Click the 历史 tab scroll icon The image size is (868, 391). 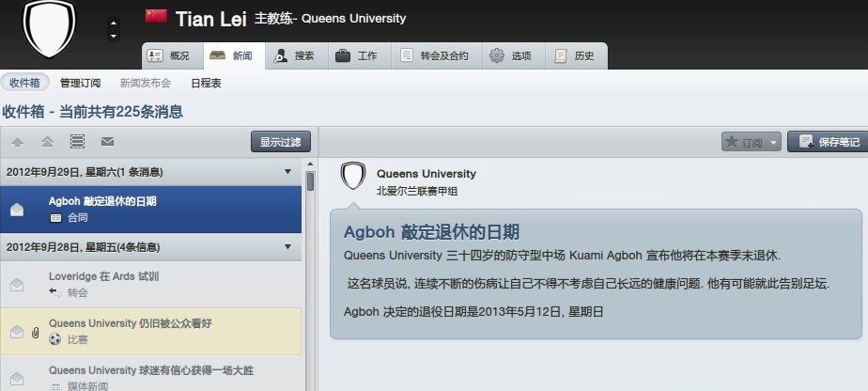point(561,55)
